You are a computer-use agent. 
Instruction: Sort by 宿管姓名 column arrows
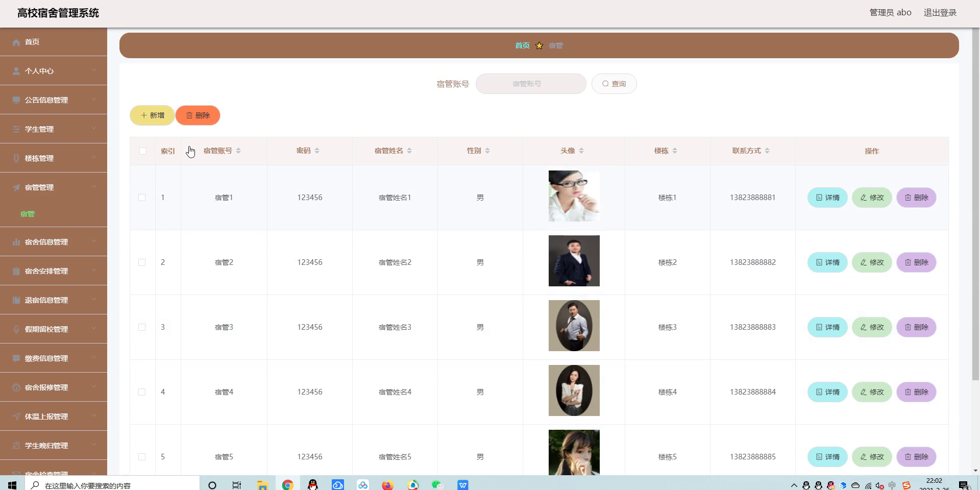point(409,151)
